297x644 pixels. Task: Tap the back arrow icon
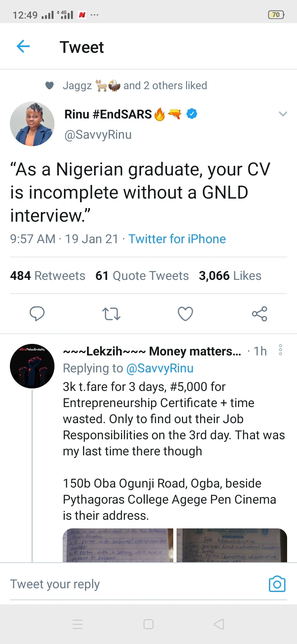pos(23,47)
